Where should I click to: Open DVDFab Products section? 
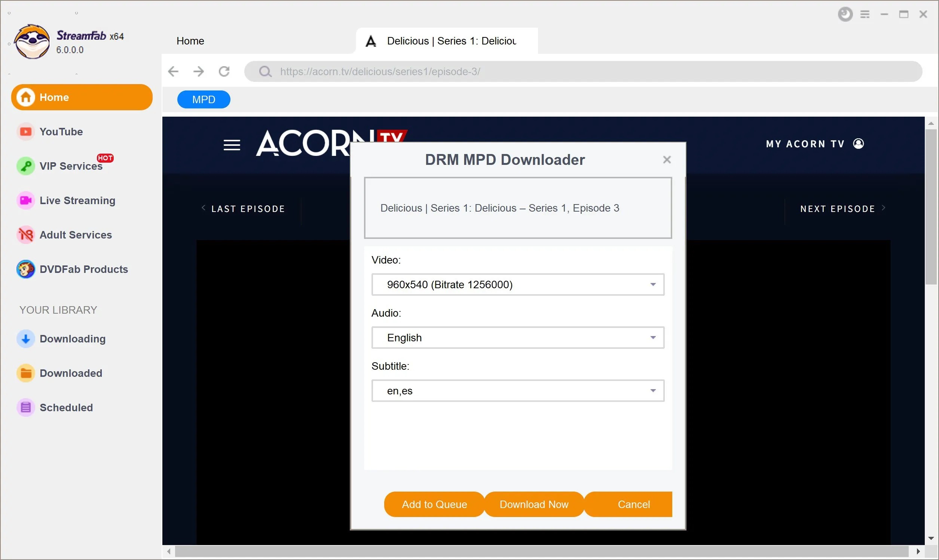pyautogui.click(x=83, y=269)
